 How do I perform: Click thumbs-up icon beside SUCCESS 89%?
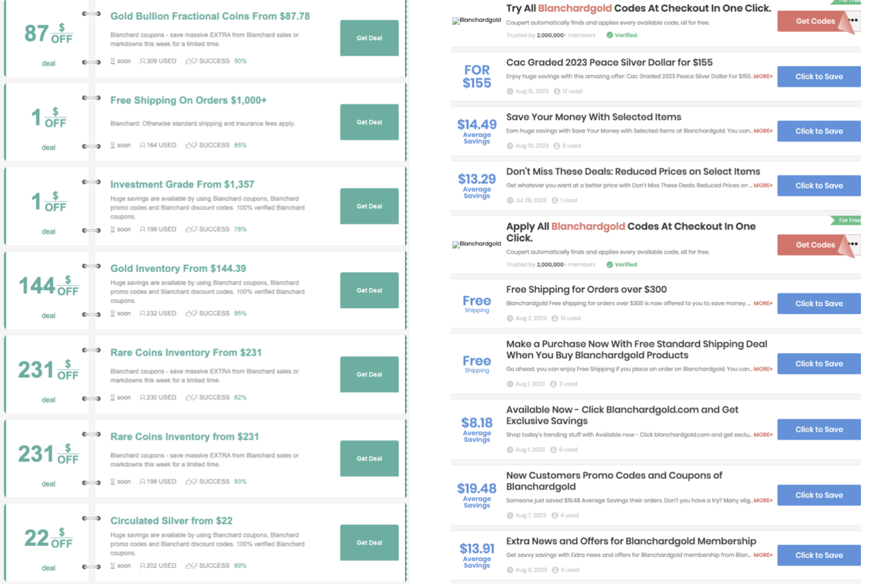coord(191,566)
